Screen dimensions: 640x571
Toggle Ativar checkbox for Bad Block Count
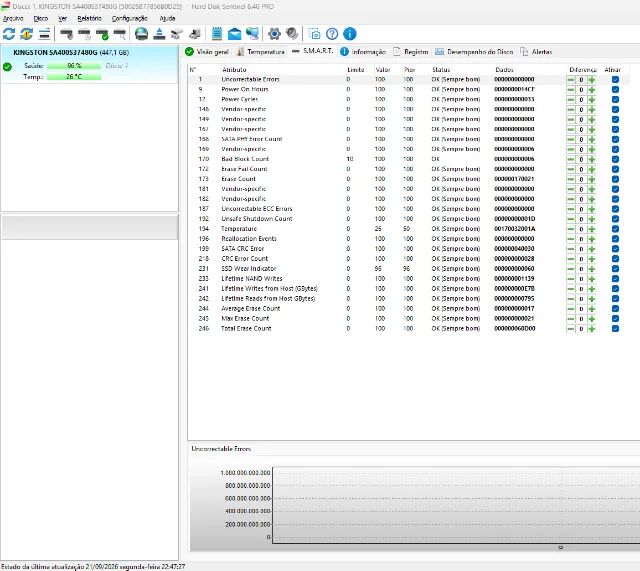point(615,159)
